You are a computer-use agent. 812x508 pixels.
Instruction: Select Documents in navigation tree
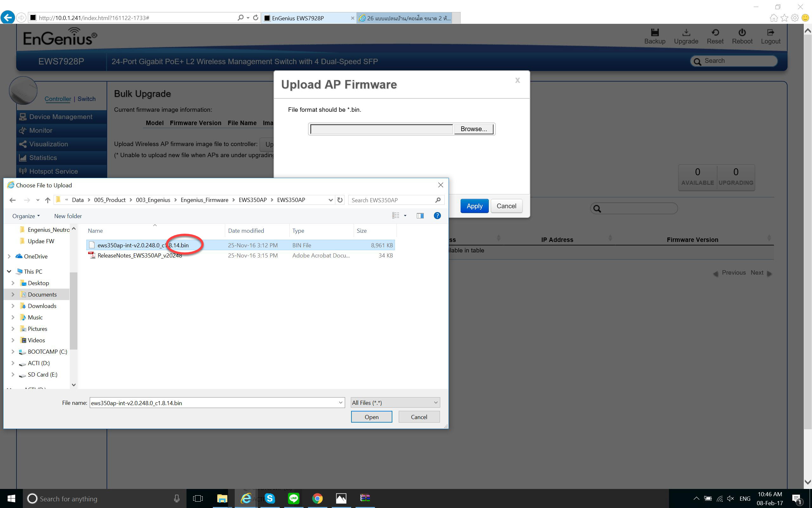pos(42,295)
